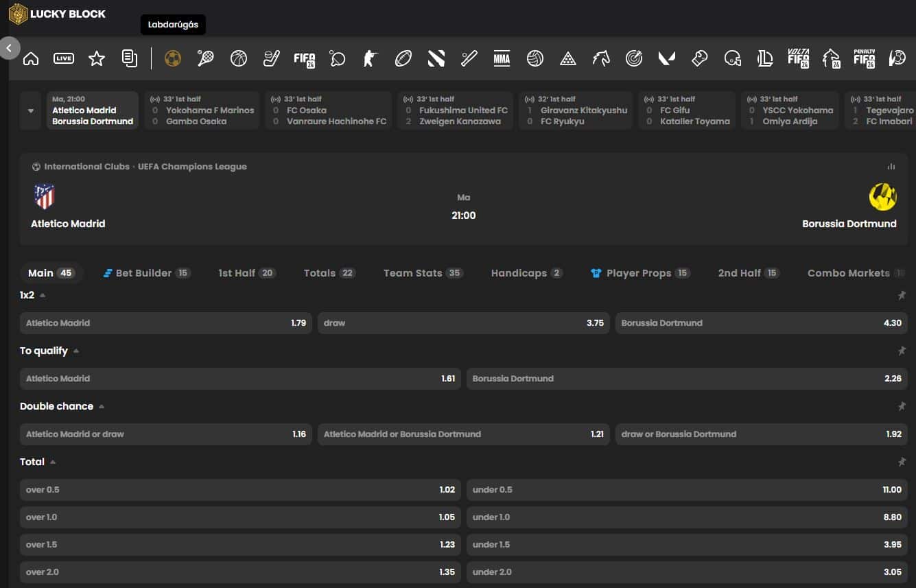
Task: Pick Atletico Madrid to qualify 1.61
Action: [x=240, y=378]
